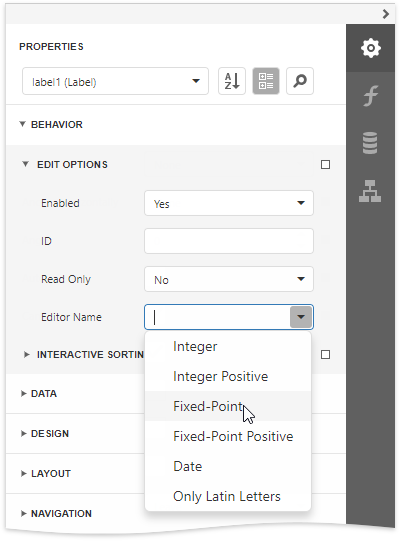
Task: Close Editor Name dropdown arrow
Action: click(301, 317)
